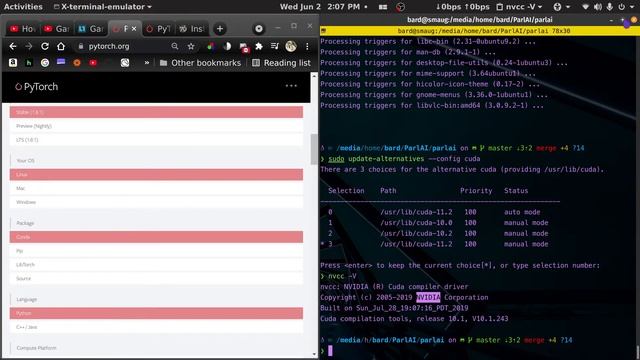Viewport: 640px width, 360px height.
Task: Click the extension with red badge
Action: click(244, 47)
